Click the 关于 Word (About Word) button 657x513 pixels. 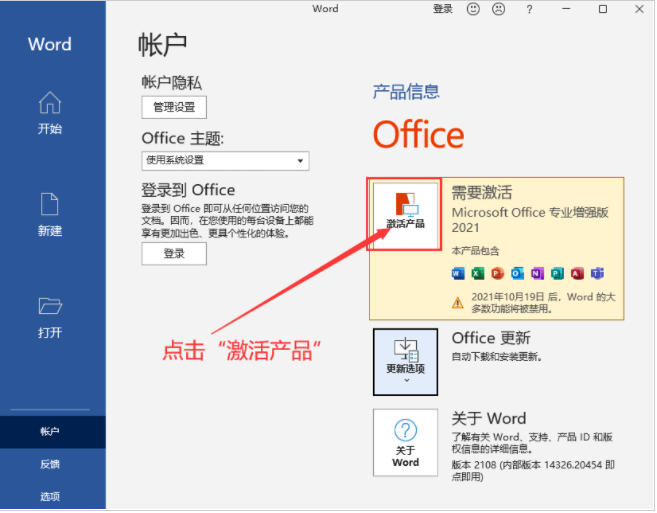[405, 441]
